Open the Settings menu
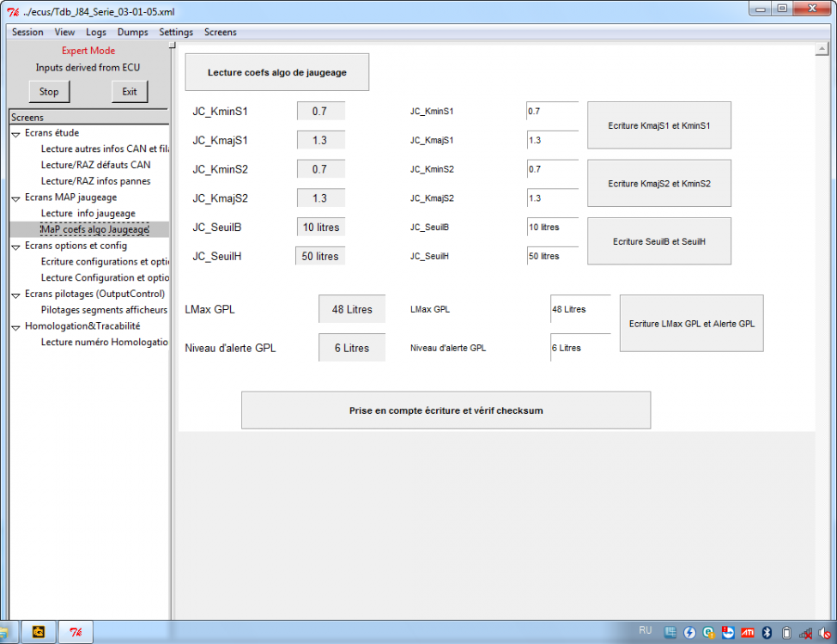This screenshot has width=837, height=644. [176, 32]
